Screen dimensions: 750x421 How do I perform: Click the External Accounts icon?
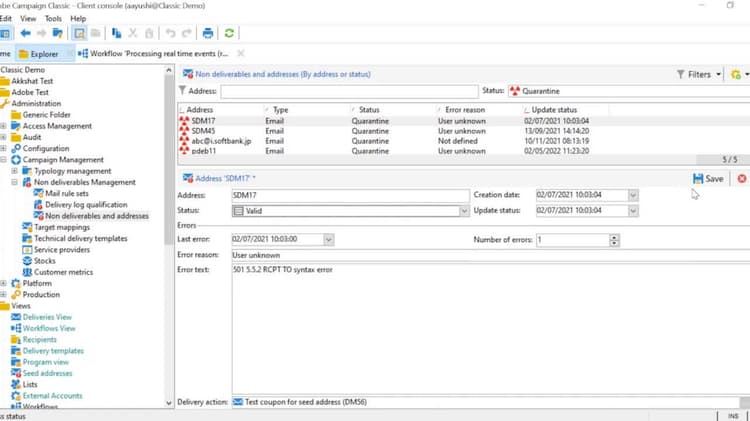click(x=16, y=396)
